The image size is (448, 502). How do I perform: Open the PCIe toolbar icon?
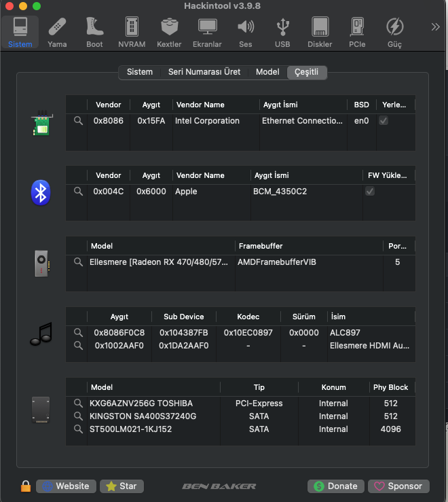point(357,32)
